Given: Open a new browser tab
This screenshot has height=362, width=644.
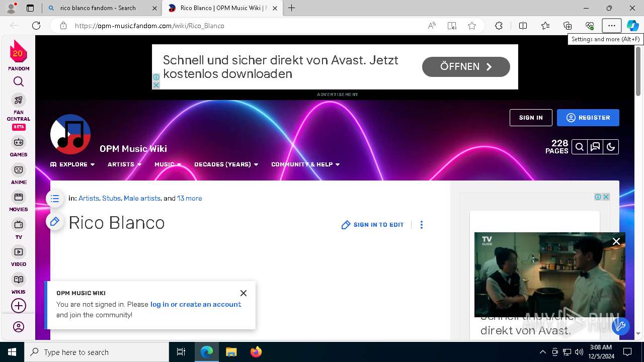Looking at the screenshot, I should [x=291, y=8].
